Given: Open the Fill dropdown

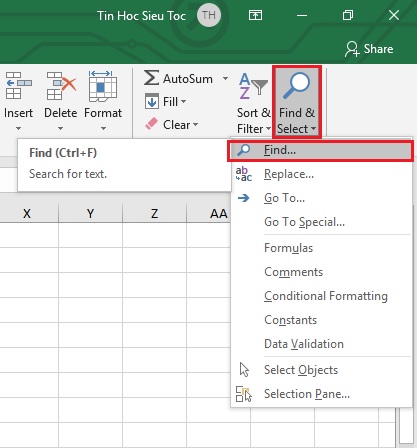Looking at the screenshot, I should coord(183,101).
